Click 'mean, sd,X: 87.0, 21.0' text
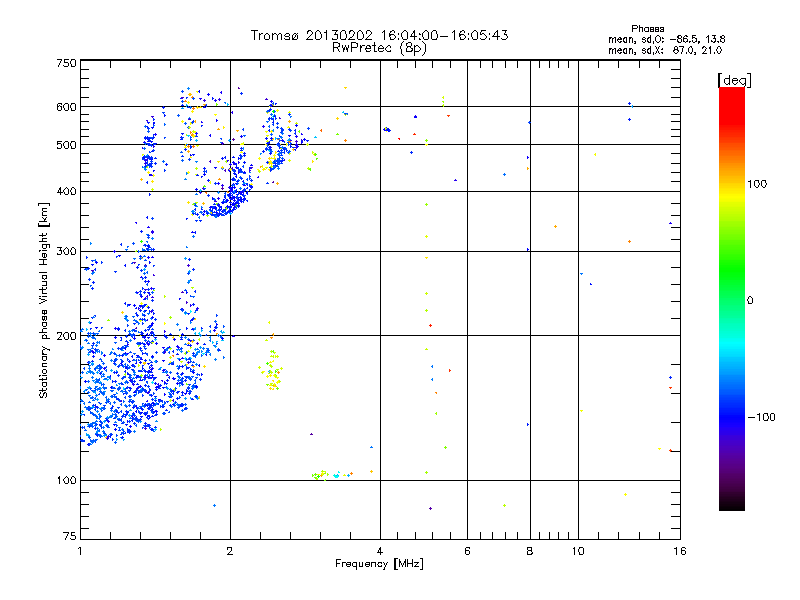Screen dimensions: 800x600 (x=665, y=51)
